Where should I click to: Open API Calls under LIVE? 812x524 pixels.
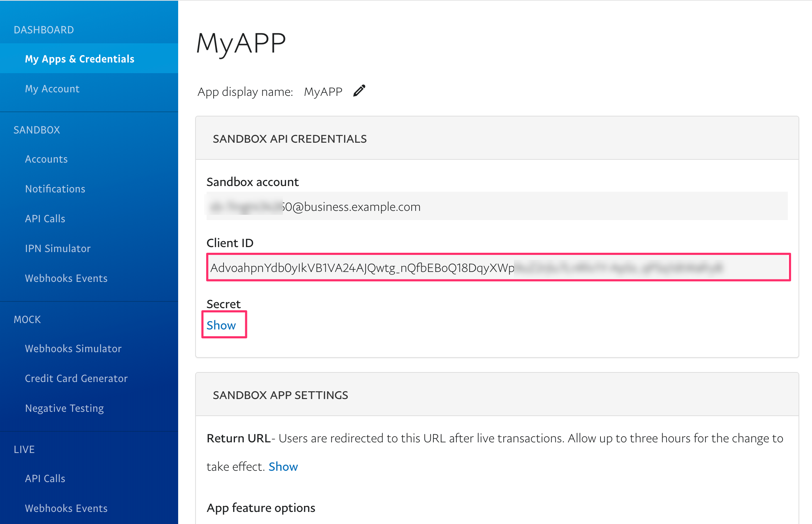point(45,479)
